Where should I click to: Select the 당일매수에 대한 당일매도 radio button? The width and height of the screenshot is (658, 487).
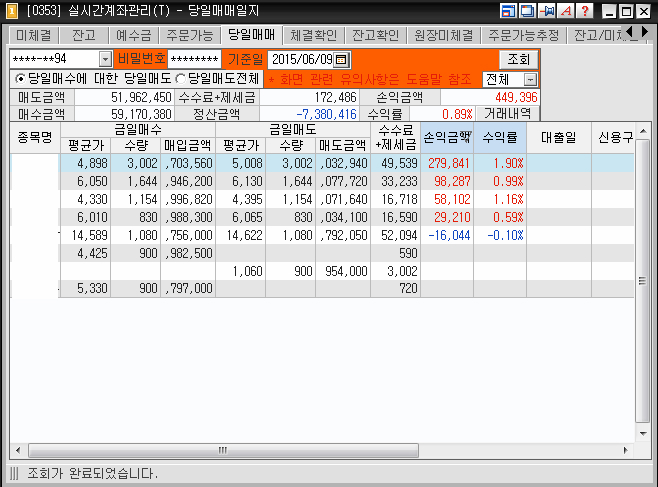click(20, 79)
